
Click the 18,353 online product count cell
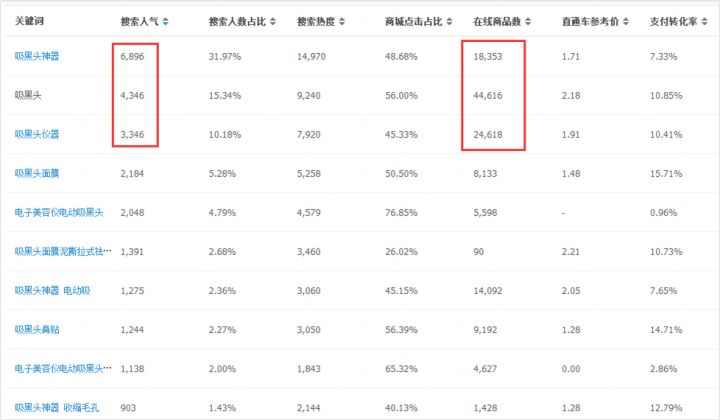click(488, 56)
